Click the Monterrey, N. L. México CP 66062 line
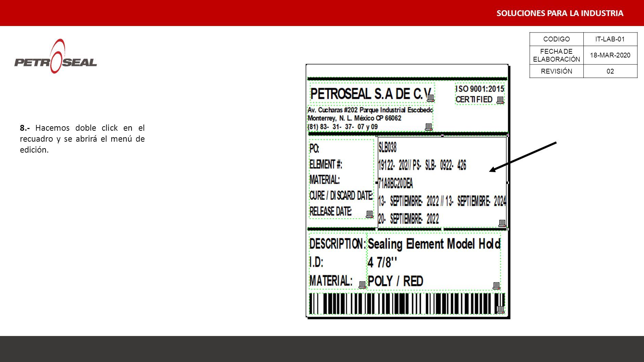 [x=354, y=118]
